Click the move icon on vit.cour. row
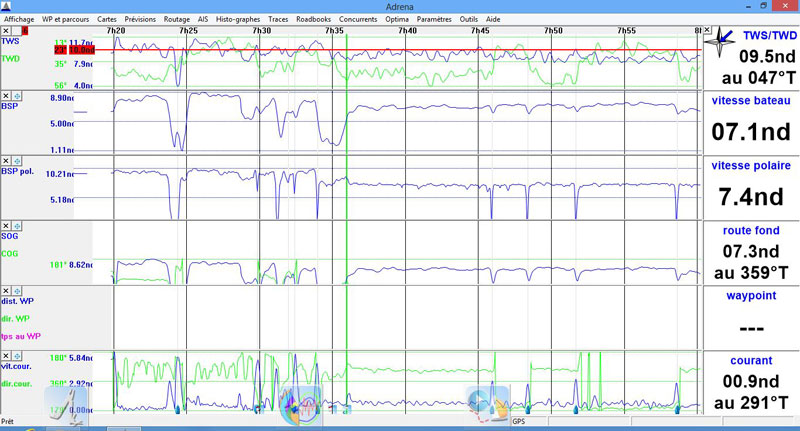800x431 pixels. click(x=17, y=356)
